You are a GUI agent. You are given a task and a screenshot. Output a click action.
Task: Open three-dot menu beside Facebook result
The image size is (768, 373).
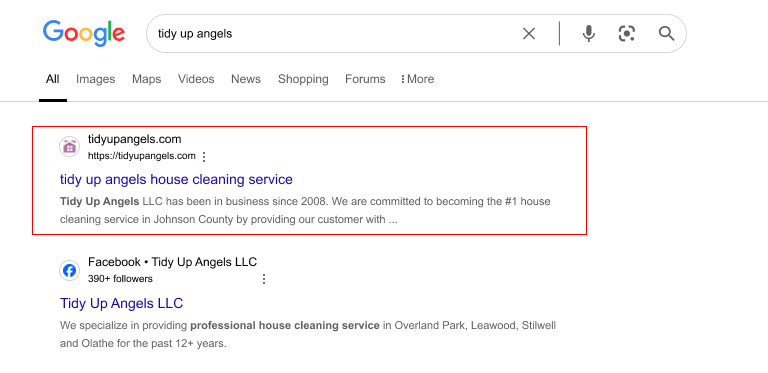tap(264, 279)
